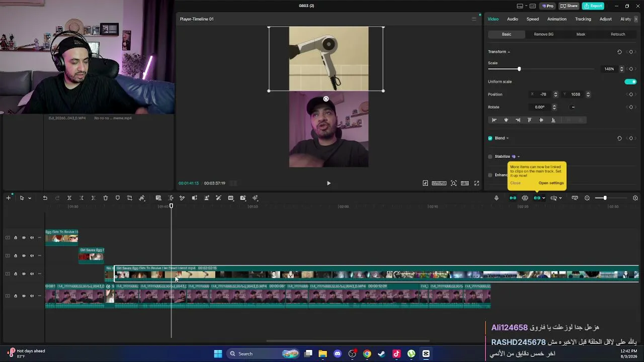Dismiss the yellow tooltip with Close
The width and height of the screenshot is (644, 362).
(515, 183)
